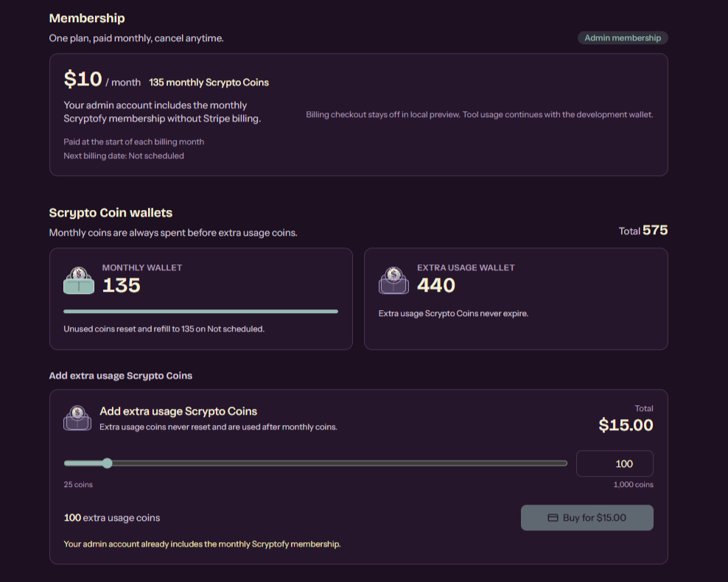Click the Next billing date text
The width and height of the screenshot is (728, 582).
124,156
